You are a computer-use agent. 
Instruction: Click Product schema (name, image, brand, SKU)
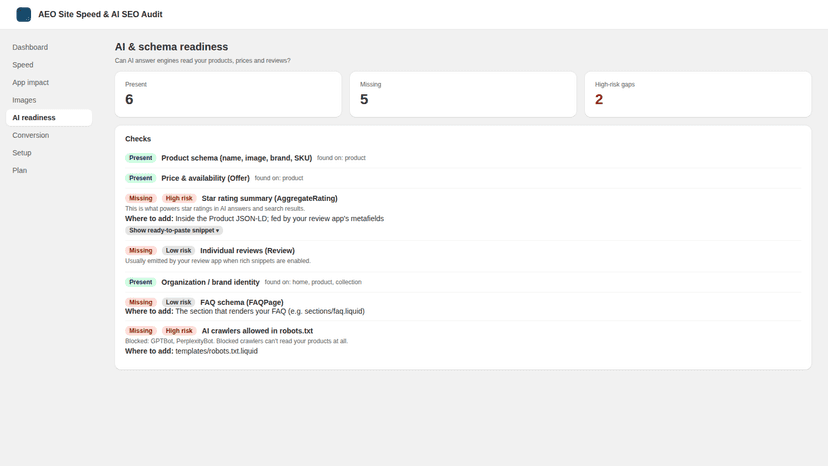click(x=237, y=158)
